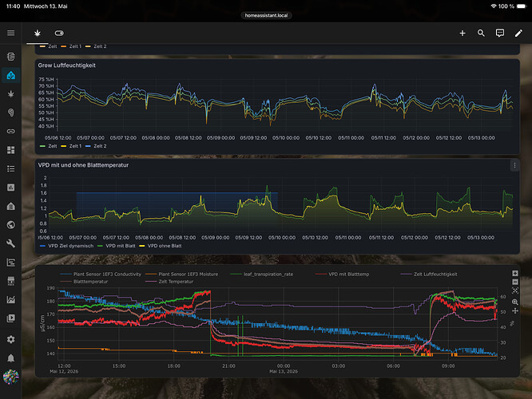Screen dimensions: 532x399
Task: Click VPD mit und ohne Blatttemperatur title
Action: (x=83, y=165)
